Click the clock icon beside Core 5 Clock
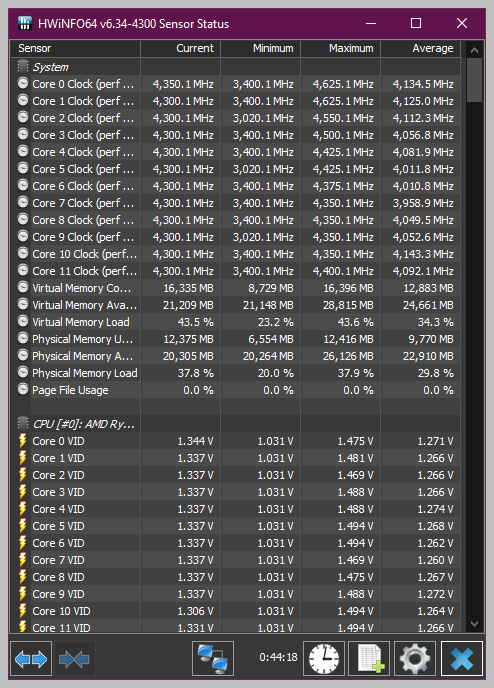Viewport: 494px width, 688px height. 23,168
